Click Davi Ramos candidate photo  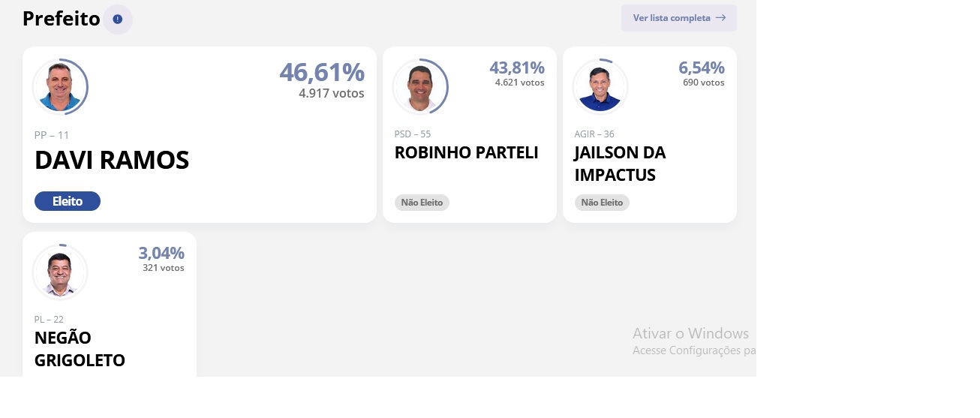pyautogui.click(x=60, y=86)
